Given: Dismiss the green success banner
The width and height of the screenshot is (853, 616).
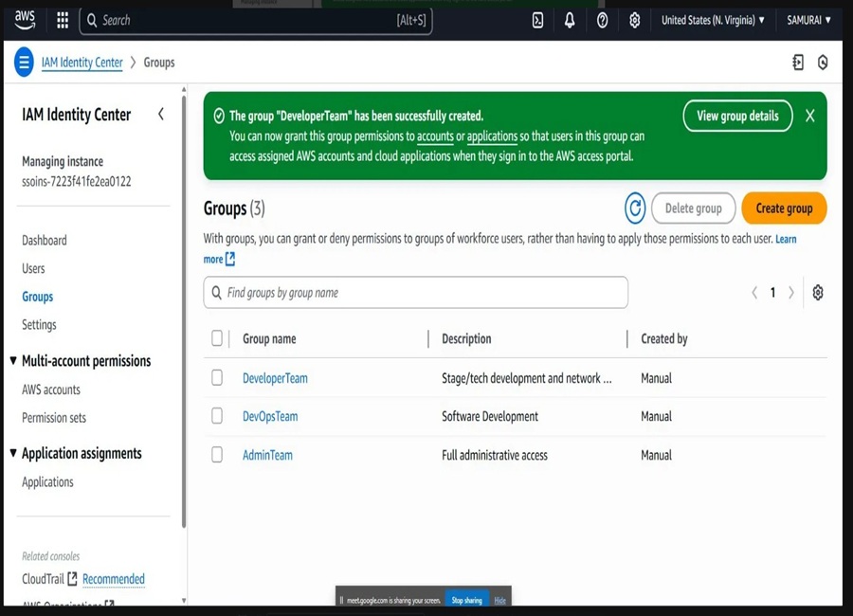Looking at the screenshot, I should 810,116.
